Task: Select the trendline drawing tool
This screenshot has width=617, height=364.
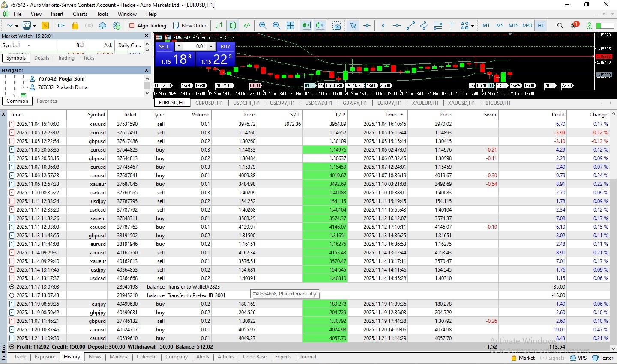Action: [410, 26]
